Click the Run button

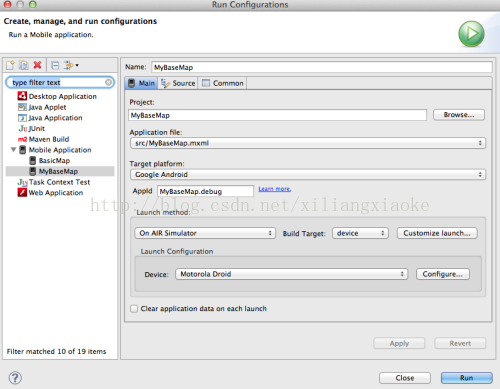[x=467, y=378]
